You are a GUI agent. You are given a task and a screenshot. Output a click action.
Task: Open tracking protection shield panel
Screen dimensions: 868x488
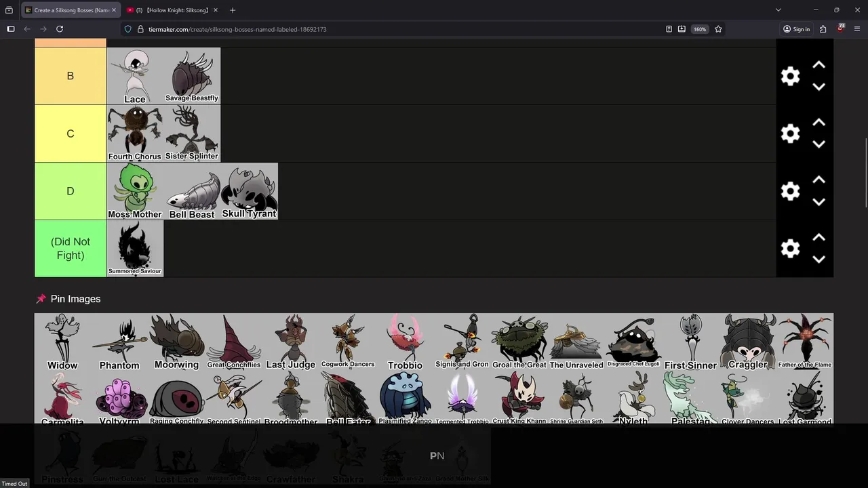point(127,29)
